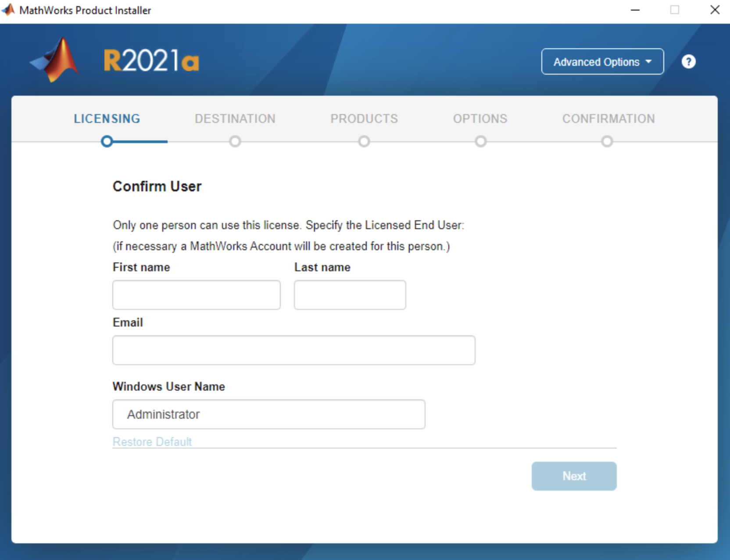Image resolution: width=730 pixels, height=560 pixels.
Task: Minimize the installer window
Action: tap(635, 10)
